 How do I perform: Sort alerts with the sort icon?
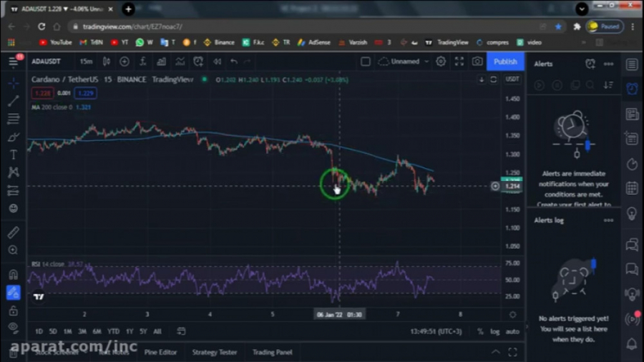(x=608, y=85)
